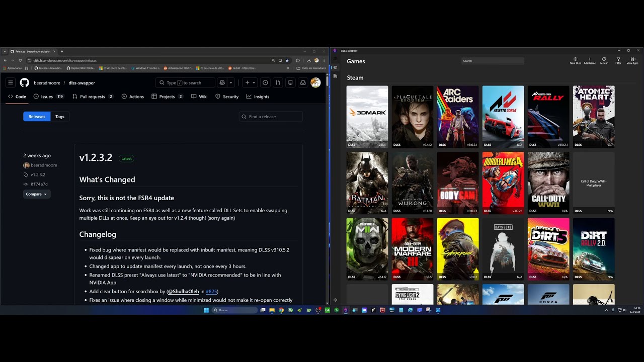
Task: Click the DLSS Swapper Search field
Action: [493, 61]
